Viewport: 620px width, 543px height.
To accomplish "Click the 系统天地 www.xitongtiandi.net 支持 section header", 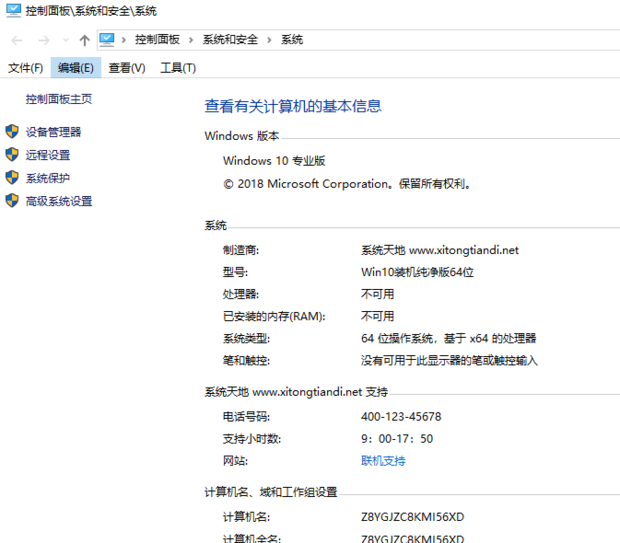I will click(296, 392).
